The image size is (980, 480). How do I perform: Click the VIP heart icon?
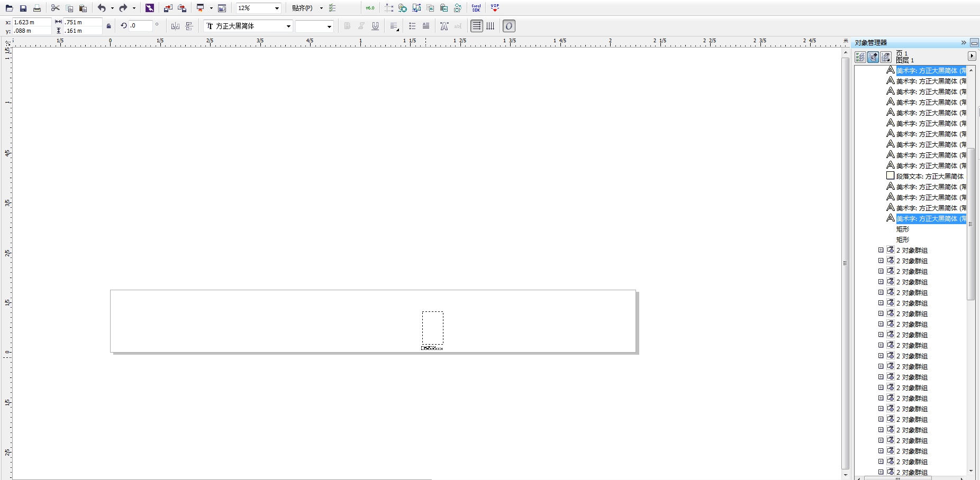tap(495, 8)
